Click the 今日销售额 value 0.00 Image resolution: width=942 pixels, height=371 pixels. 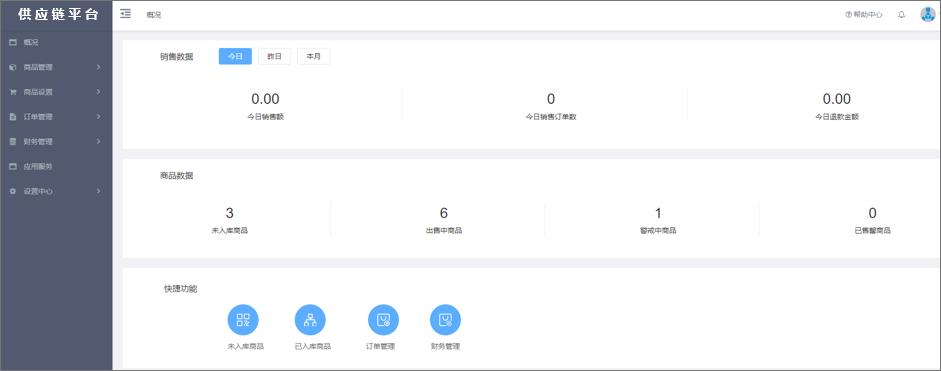tap(265, 99)
